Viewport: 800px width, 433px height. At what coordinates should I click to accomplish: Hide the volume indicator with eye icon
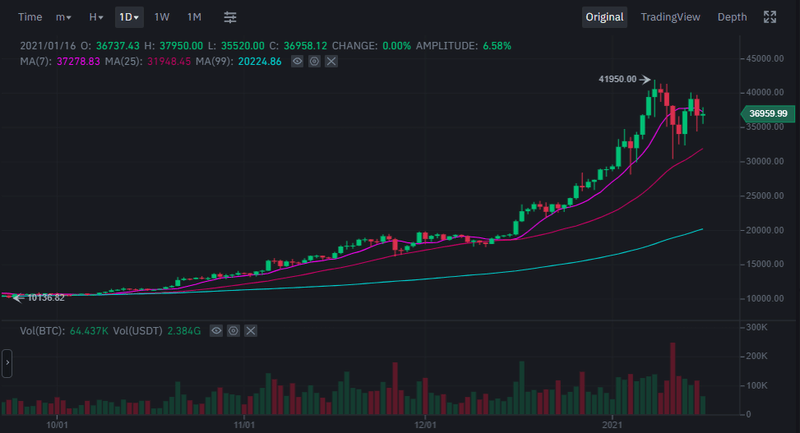coord(216,329)
